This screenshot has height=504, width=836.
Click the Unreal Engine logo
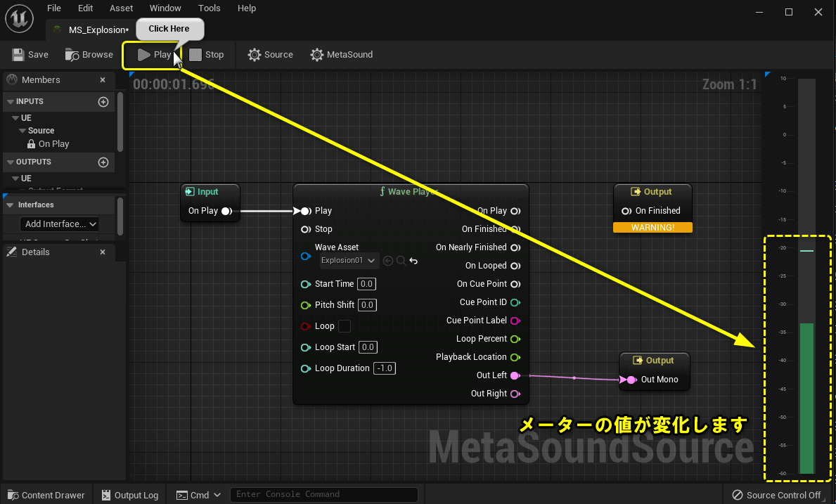coord(18,18)
